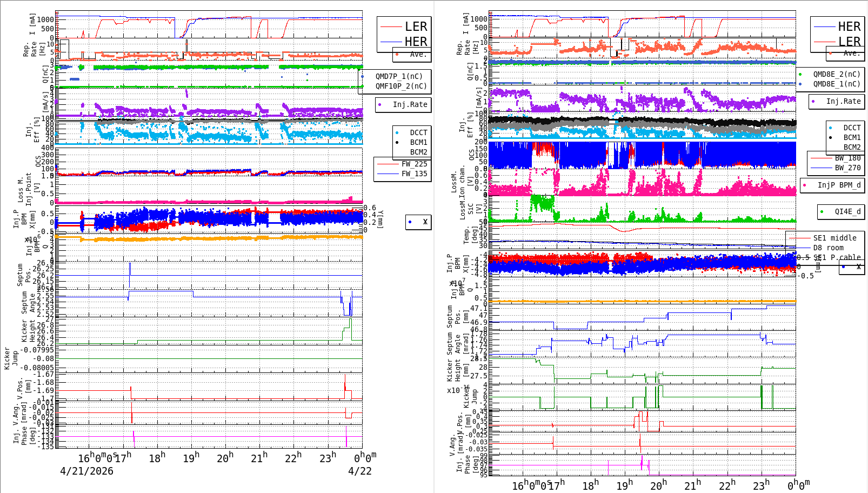Click the QMD7P_1(nC) legend entry
This screenshot has width=868, height=493.
[399, 76]
